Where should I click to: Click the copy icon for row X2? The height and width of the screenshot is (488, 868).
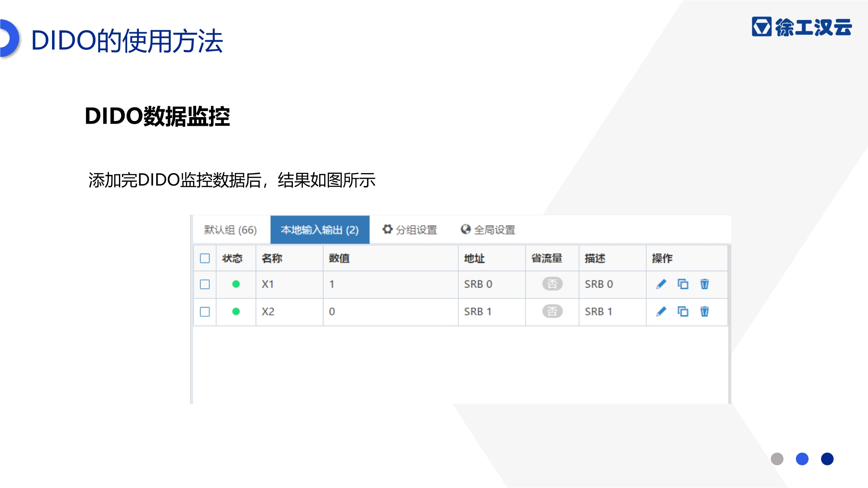tap(683, 311)
